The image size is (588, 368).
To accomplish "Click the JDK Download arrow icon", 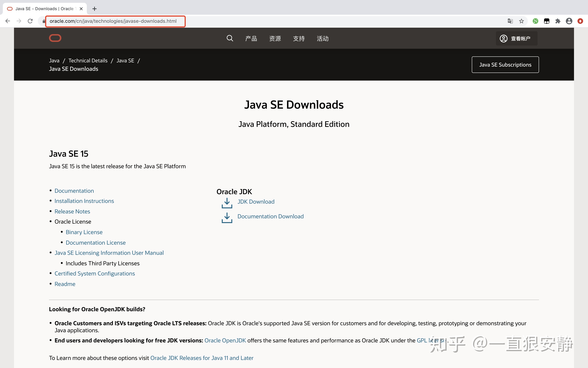I will pos(227,203).
